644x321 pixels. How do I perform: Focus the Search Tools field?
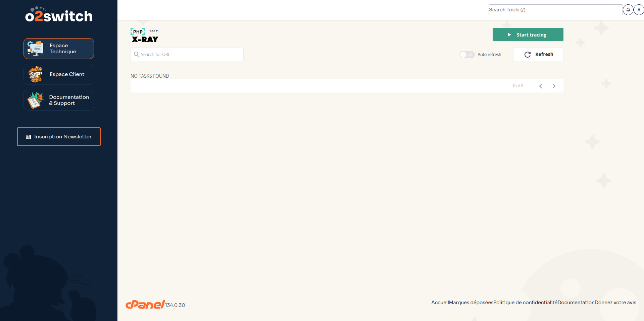click(x=555, y=10)
